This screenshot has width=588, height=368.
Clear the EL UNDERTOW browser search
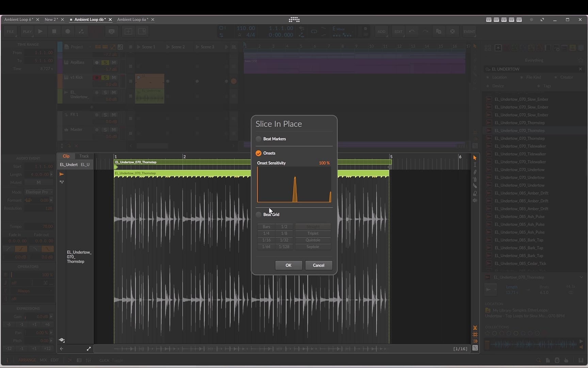tap(580, 69)
